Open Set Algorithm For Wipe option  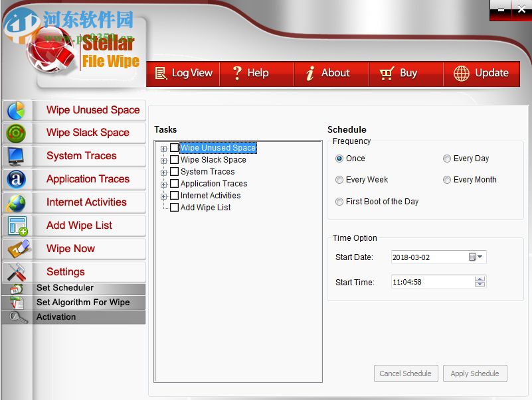coord(74,302)
